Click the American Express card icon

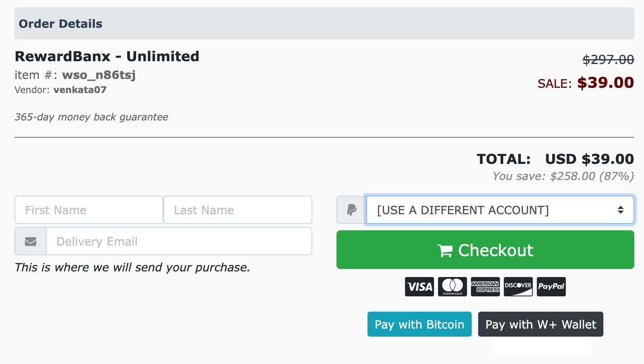point(485,287)
